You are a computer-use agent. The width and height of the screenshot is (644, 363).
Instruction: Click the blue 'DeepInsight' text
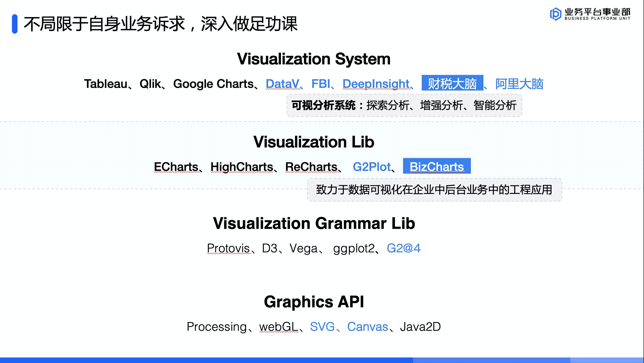376,84
